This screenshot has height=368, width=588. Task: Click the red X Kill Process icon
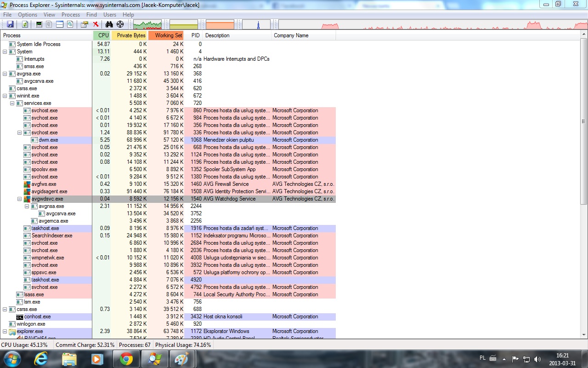tap(96, 24)
